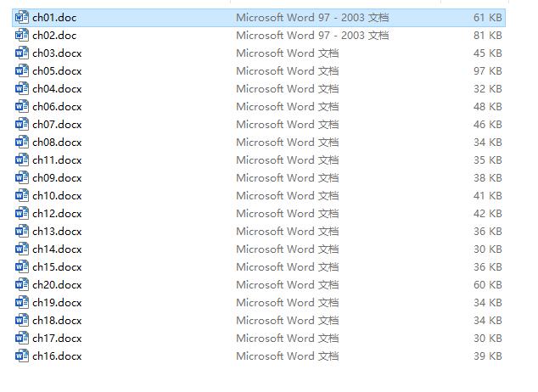Choose file name ch10.docx
This screenshot has height=392, width=538.
57,196
